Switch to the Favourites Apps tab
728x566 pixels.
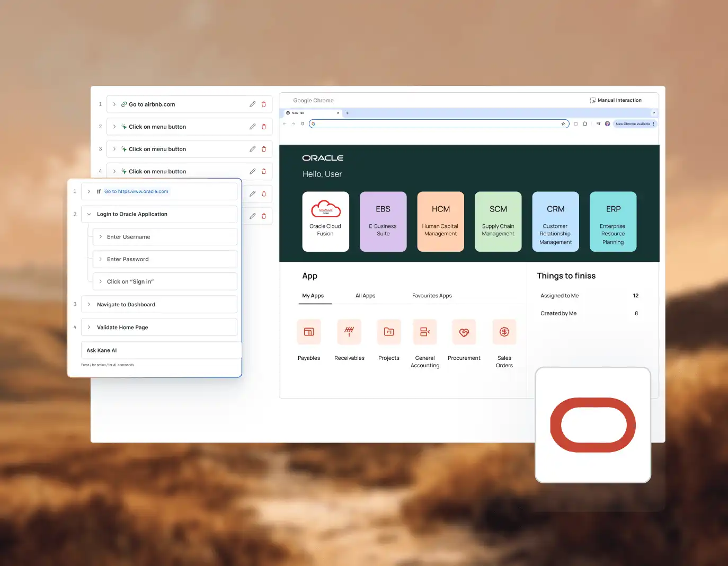(432, 296)
